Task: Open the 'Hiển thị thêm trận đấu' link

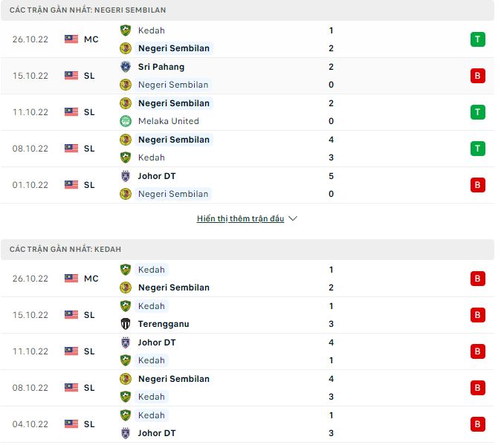Action: [240, 219]
